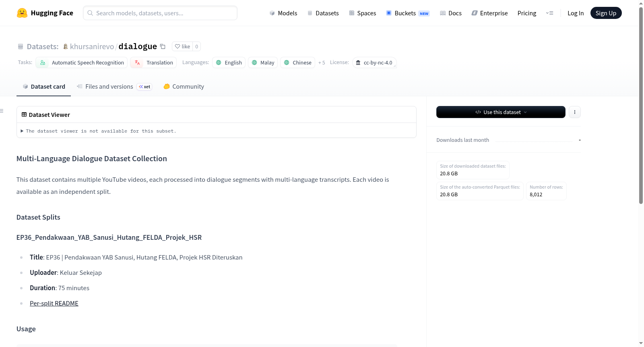Click the Translation task icon
Viewport: 644px width, 347px height.
click(137, 62)
